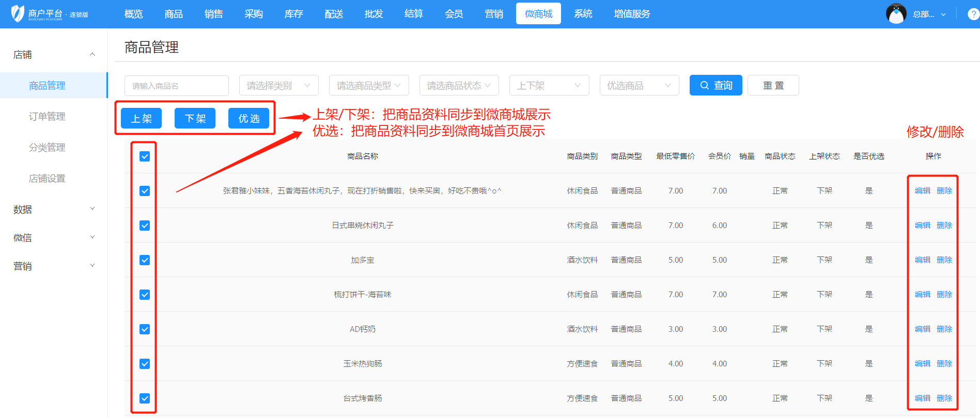Click the 上架 button

[x=141, y=118]
